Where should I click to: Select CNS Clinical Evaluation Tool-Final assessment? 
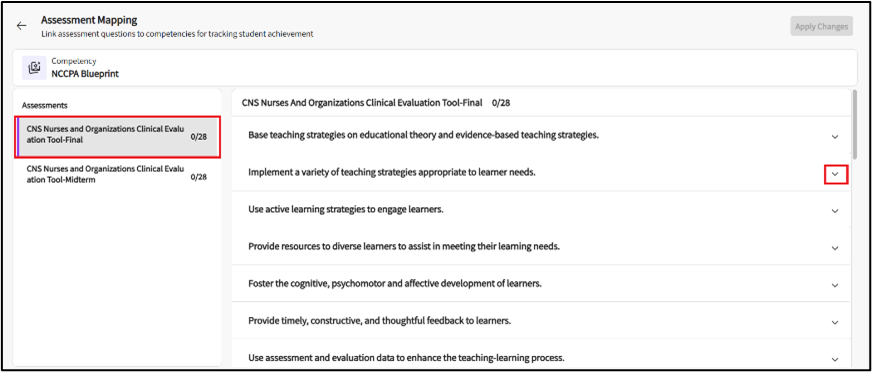tap(118, 137)
